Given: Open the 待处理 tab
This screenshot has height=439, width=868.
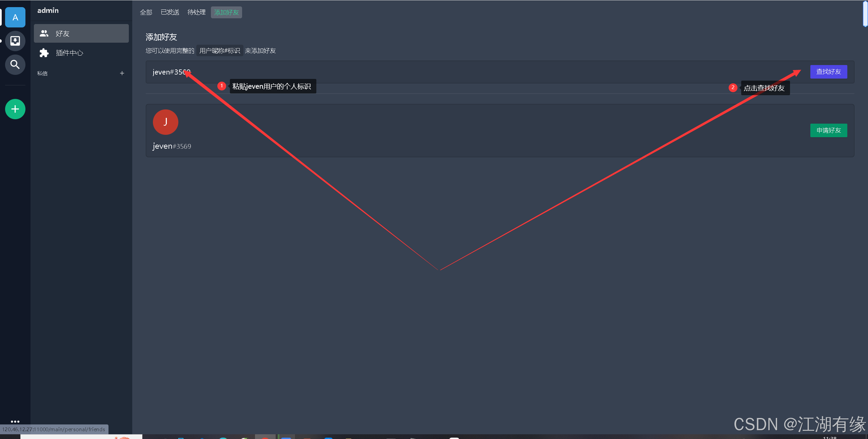Looking at the screenshot, I should pos(196,13).
